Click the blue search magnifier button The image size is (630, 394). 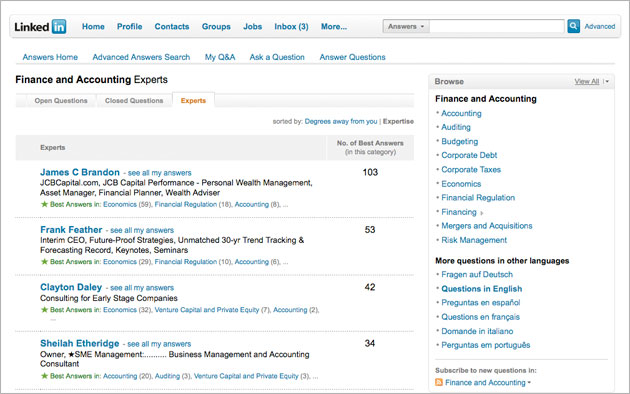click(573, 26)
